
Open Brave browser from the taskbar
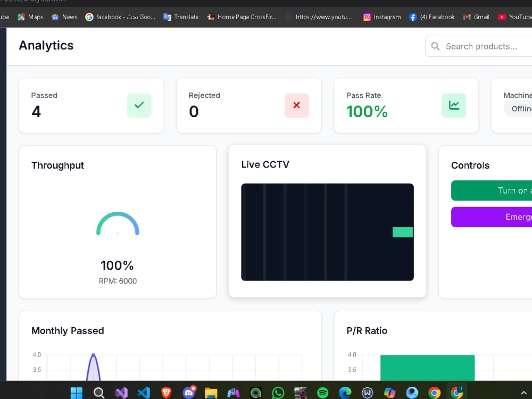point(166,393)
